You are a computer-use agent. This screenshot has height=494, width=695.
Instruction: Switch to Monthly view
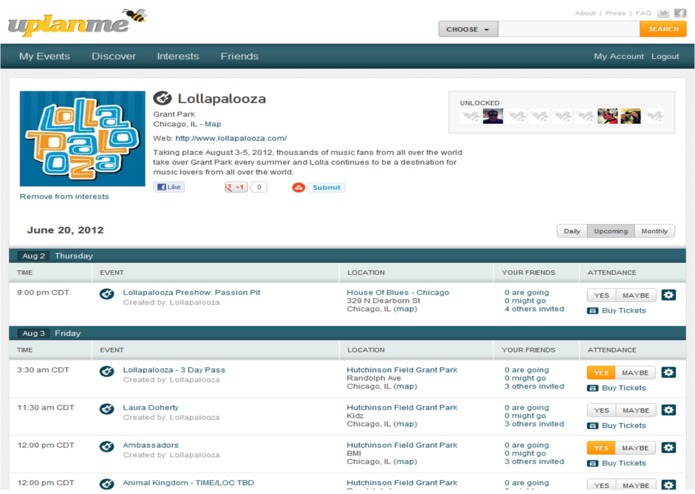[654, 231]
